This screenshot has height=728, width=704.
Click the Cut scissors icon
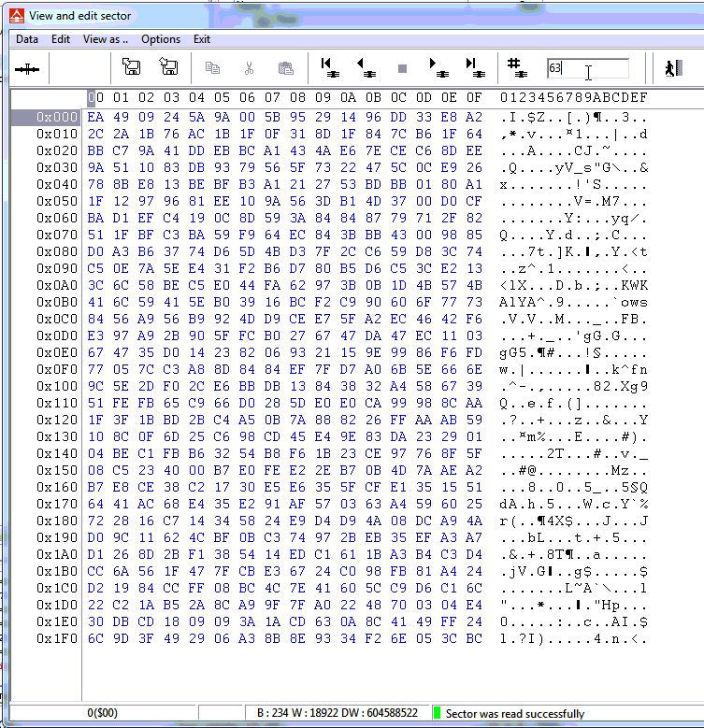(x=249, y=68)
